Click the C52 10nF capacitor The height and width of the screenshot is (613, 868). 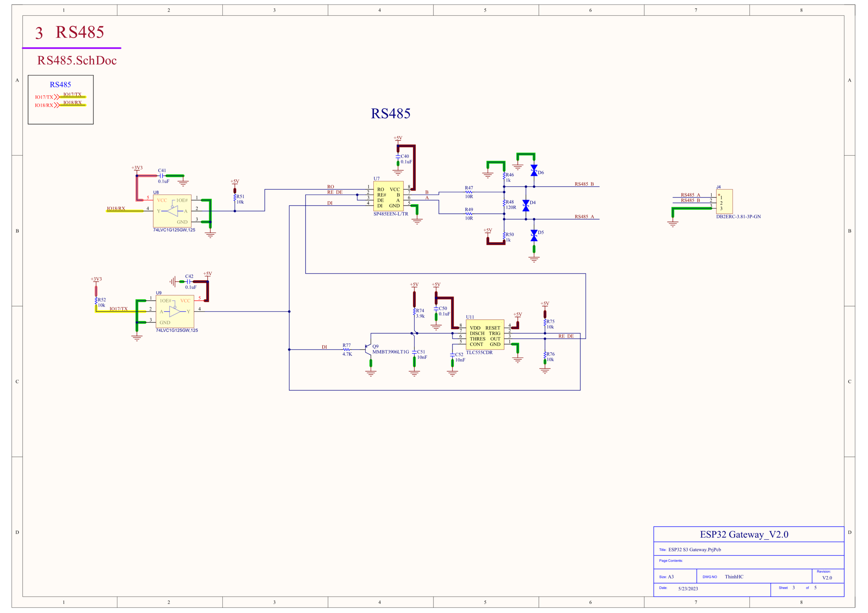coord(452,355)
